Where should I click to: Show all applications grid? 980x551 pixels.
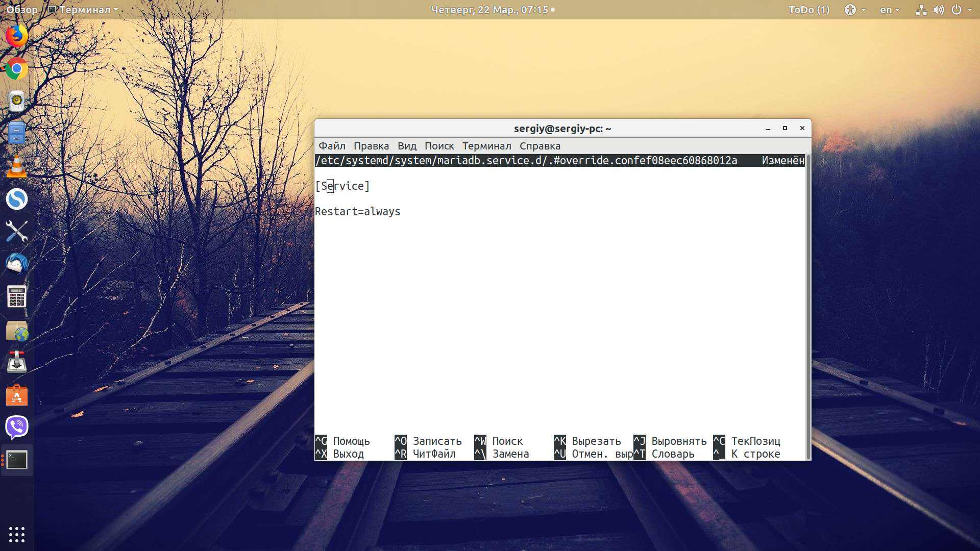(17, 534)
